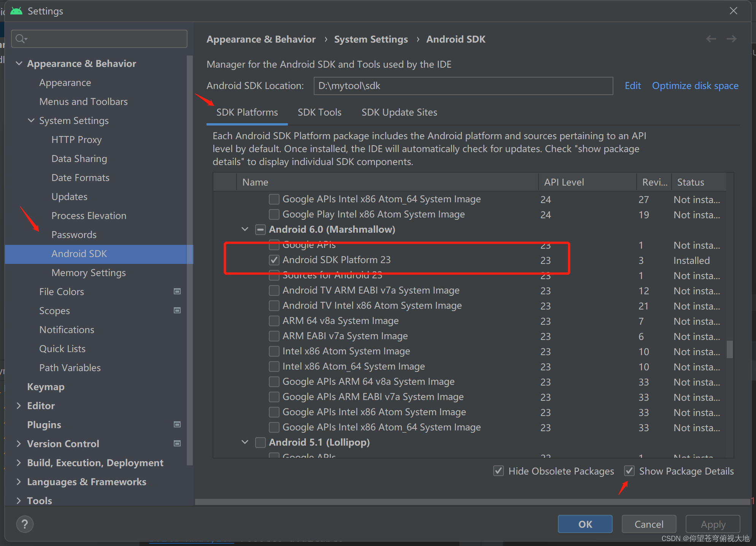This screenshot has width=756, height=546.
Task: Expand Build, Execution, Deployment section
Action: pos(19,463)
